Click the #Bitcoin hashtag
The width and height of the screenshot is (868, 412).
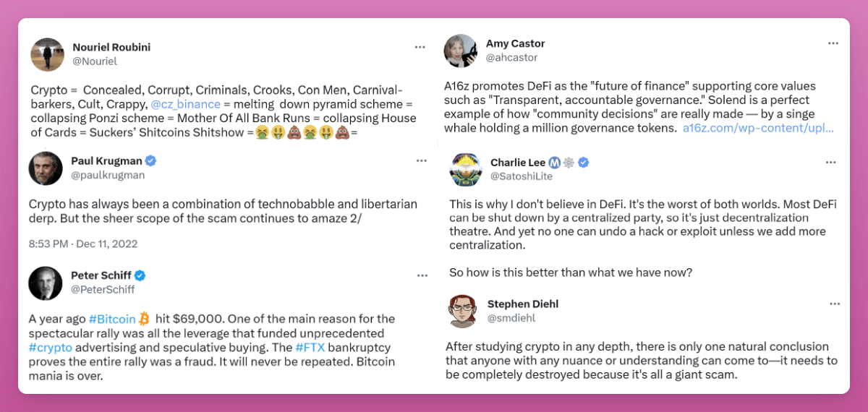111,319
